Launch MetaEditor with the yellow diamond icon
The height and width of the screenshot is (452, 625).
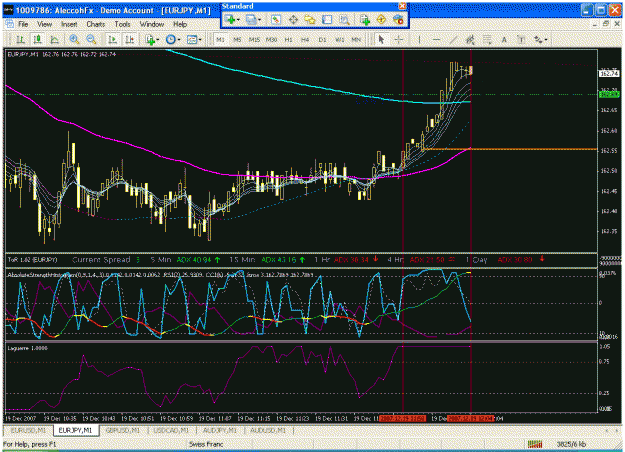(x=381, y=20)
